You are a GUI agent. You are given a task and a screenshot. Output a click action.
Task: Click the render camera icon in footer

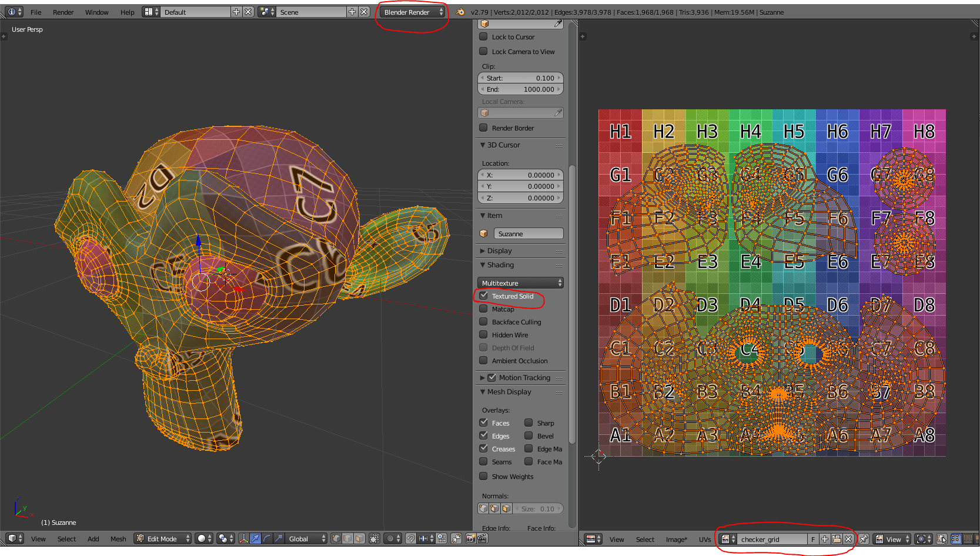click(x=471, y=539)
